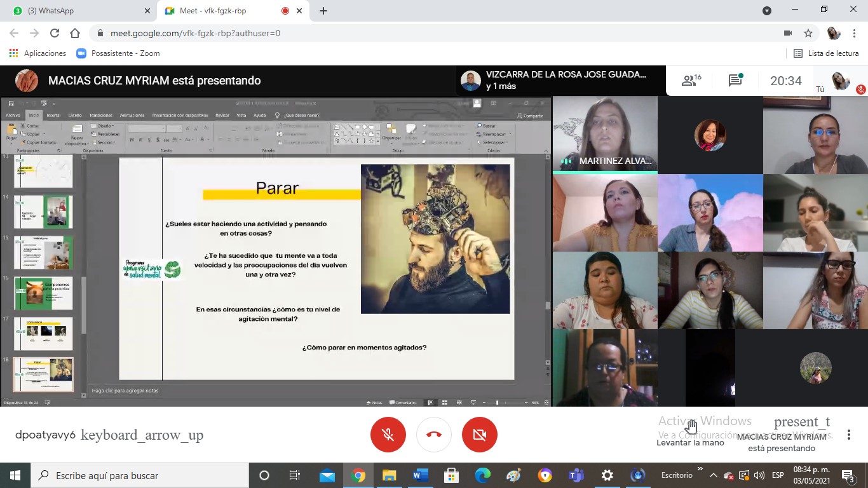Screen dimensions: 868x488
Task: Turn the camera on
Action: point(480,435)
